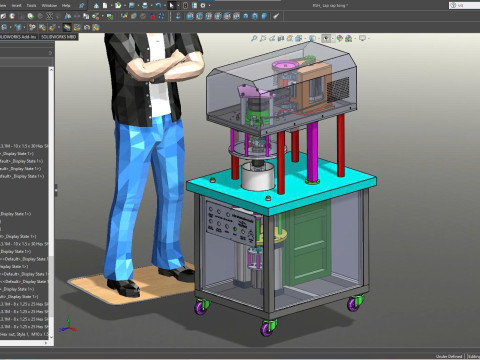Open the View Orientation cube icon
The image size is (480, 360).
pos(298,38)
